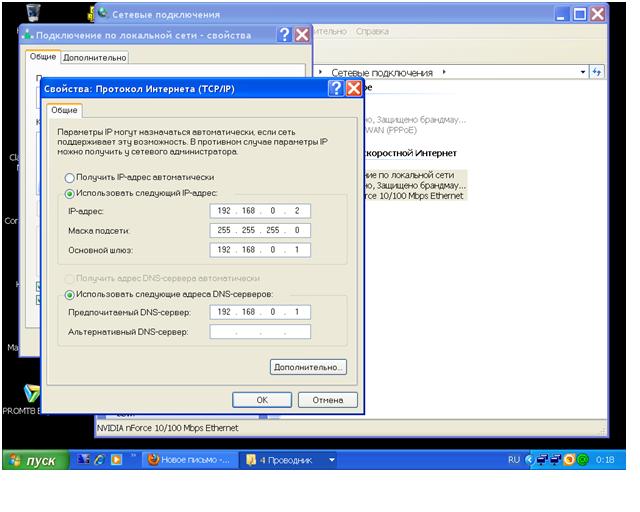
Task: Open the Start menu 'пуск'
Action: (x=36, y=460)
